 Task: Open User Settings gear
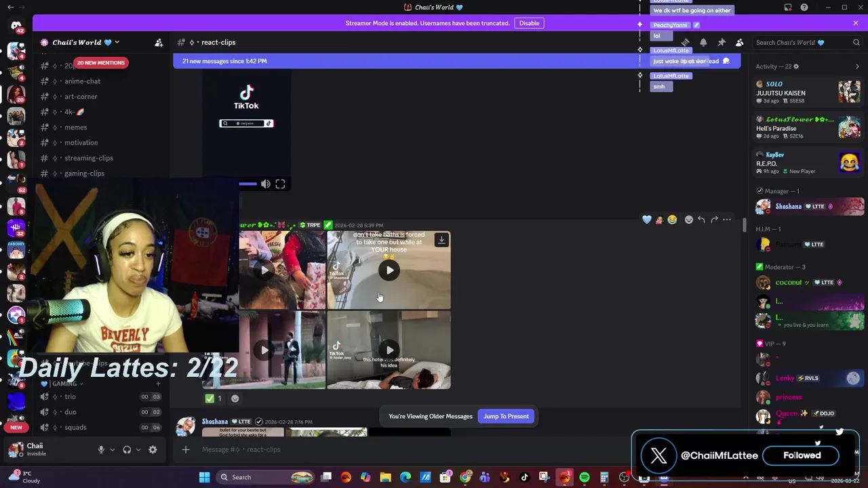click(x=153, y=449)
